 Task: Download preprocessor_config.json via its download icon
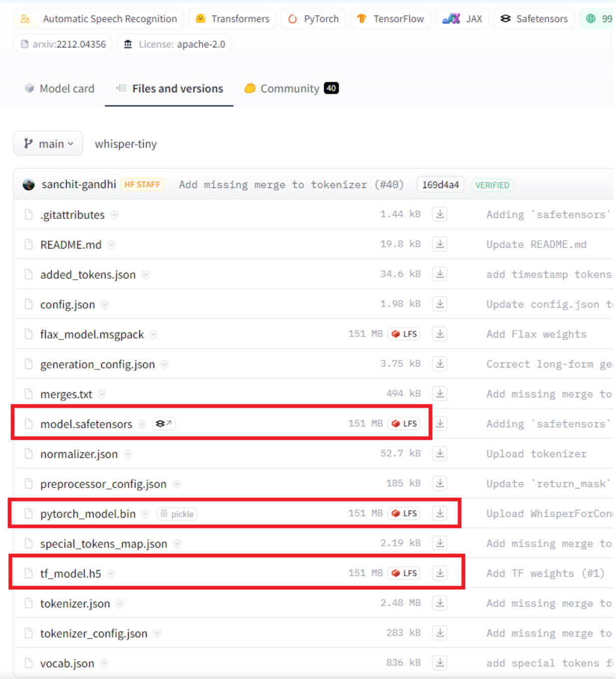440,484
